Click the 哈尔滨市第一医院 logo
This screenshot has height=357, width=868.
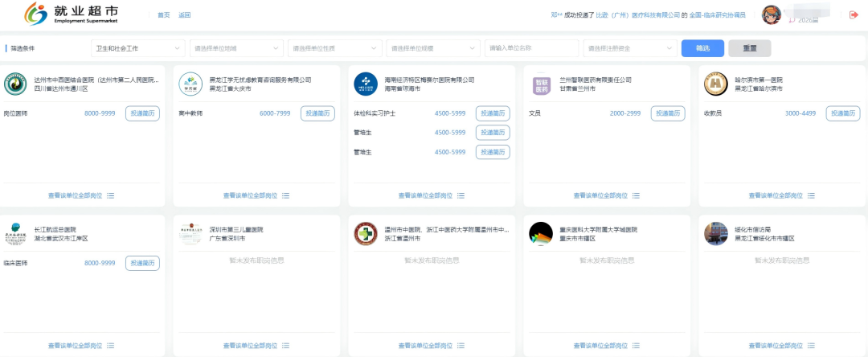click(x=715, y=84)
